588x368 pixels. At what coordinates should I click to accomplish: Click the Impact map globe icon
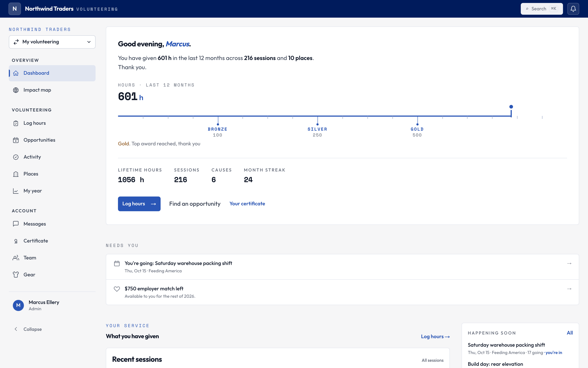pos(16,90)
